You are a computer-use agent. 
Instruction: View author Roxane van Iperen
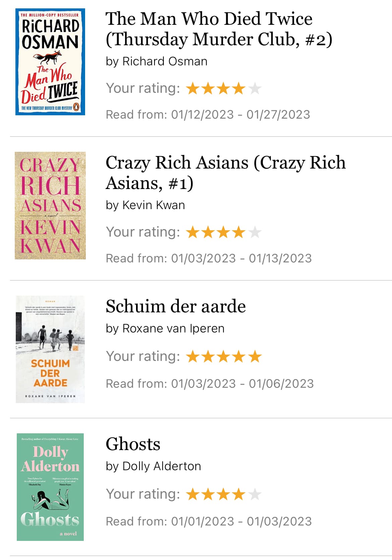click(174, 328)
